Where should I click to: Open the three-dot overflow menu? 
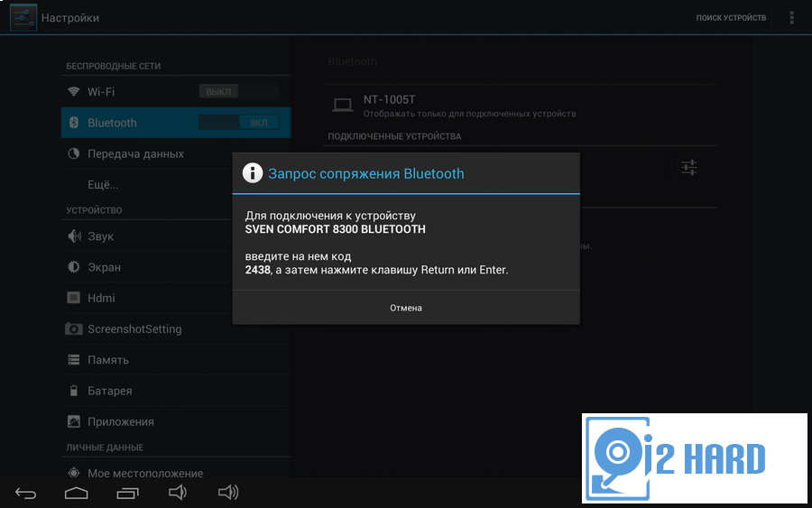pos(791,18)
